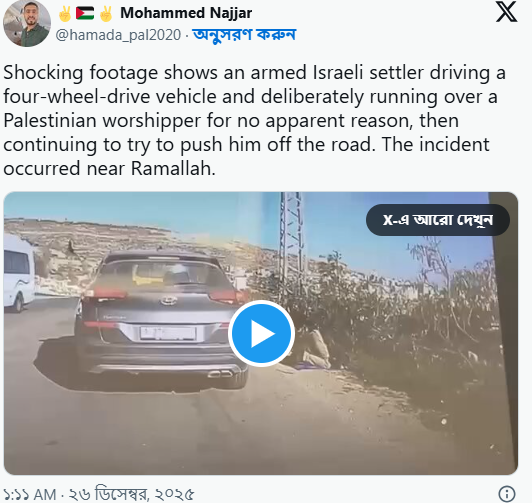
Task: Click the word Ramallah in the tweet
Action: [x=173, y=169]
